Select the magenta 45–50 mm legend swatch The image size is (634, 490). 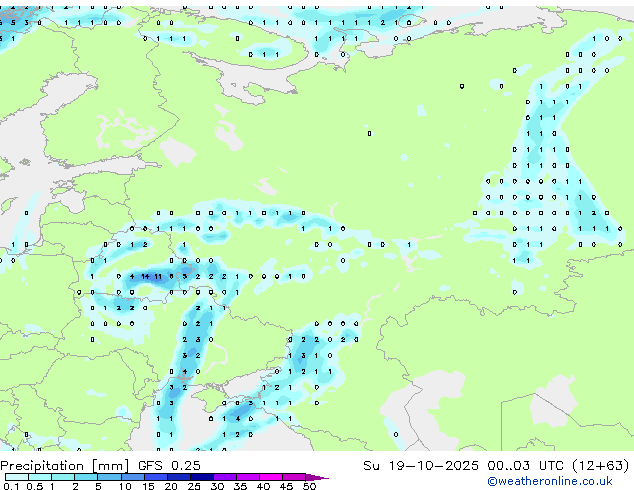(x=294, y=477)
